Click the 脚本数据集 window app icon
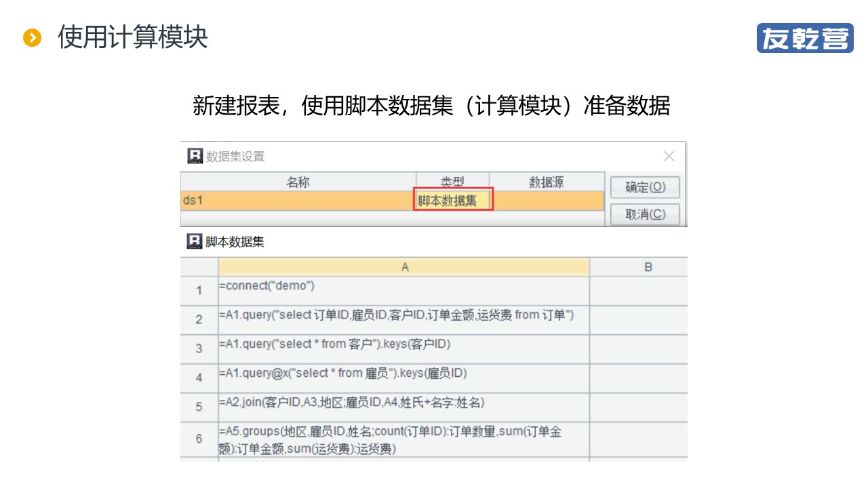This screenshot has height=488, width=868. pyautogui.click(x=195, y=241)
